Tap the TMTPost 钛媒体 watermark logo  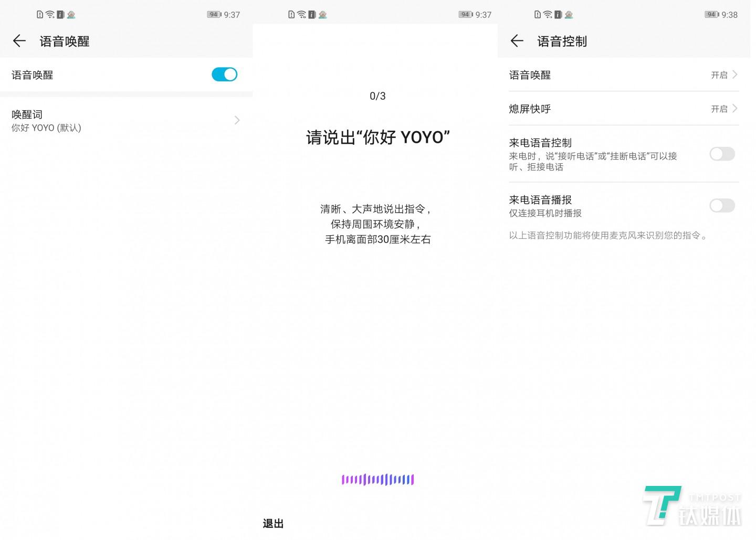click(693, 506)
